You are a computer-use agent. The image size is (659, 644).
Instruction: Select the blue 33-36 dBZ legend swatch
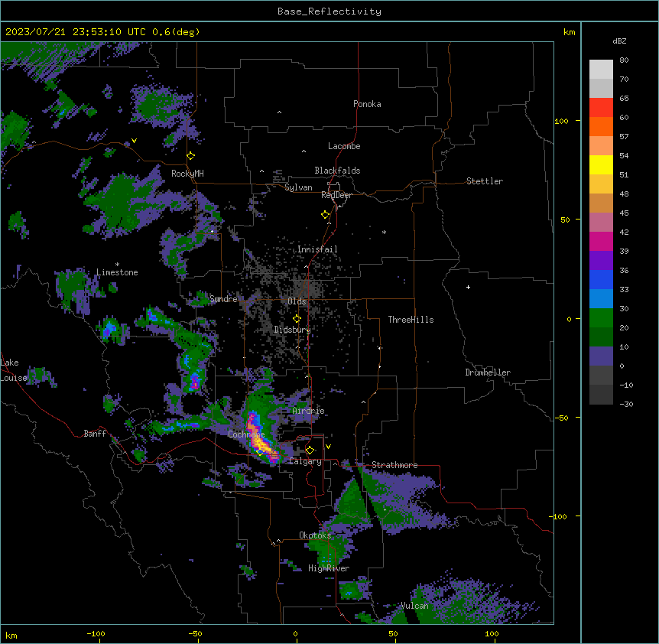(601, 279)
